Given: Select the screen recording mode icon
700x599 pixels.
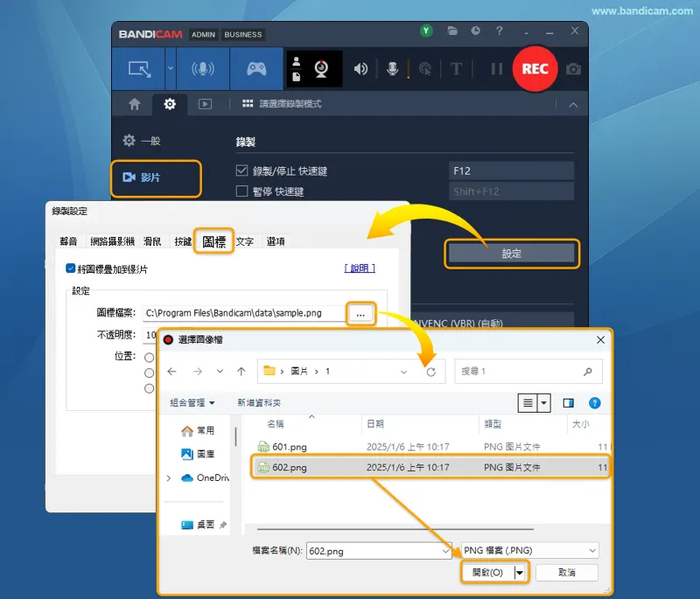Looking at the screenshot, I should pyautogui.click(x=139, y=69).
